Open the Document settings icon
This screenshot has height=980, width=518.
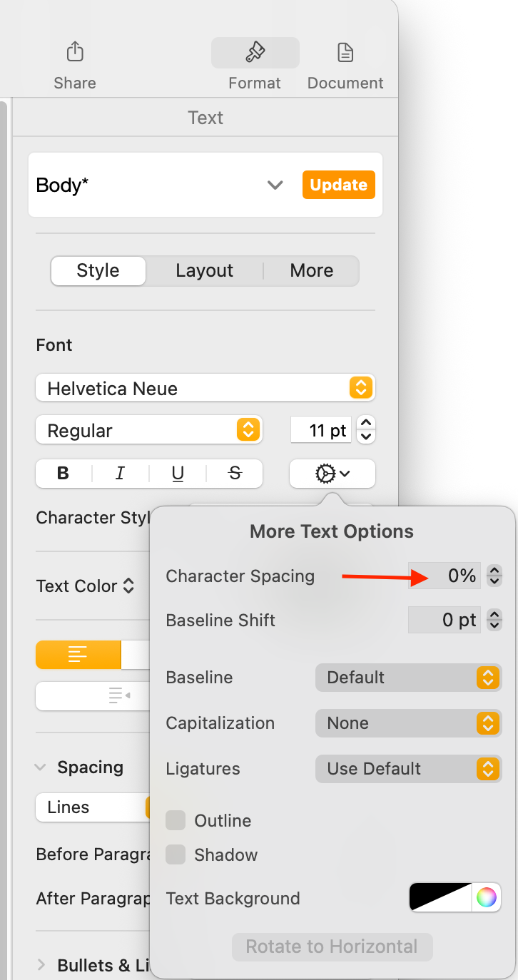click(345, 52)
